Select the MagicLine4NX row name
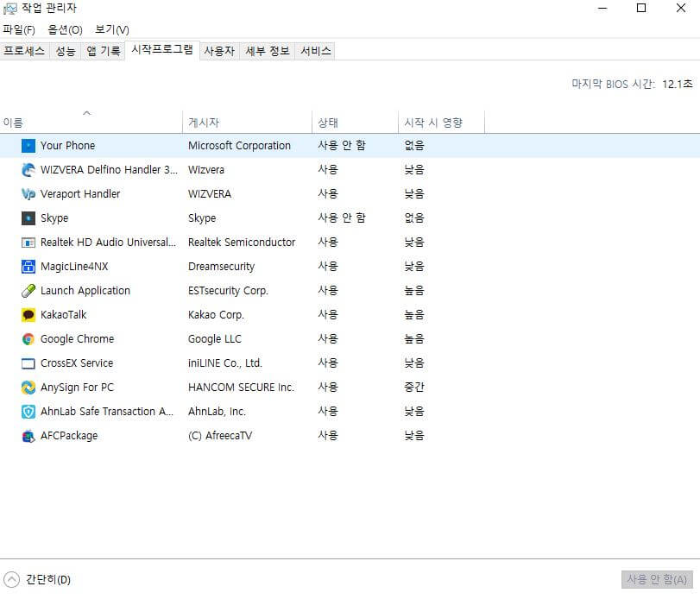 tap(74, 267)
